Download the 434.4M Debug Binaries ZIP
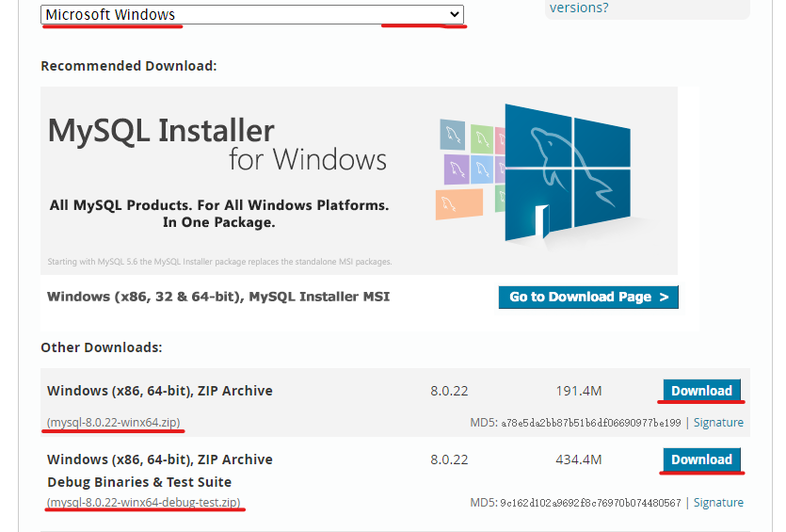 [702, 459]
